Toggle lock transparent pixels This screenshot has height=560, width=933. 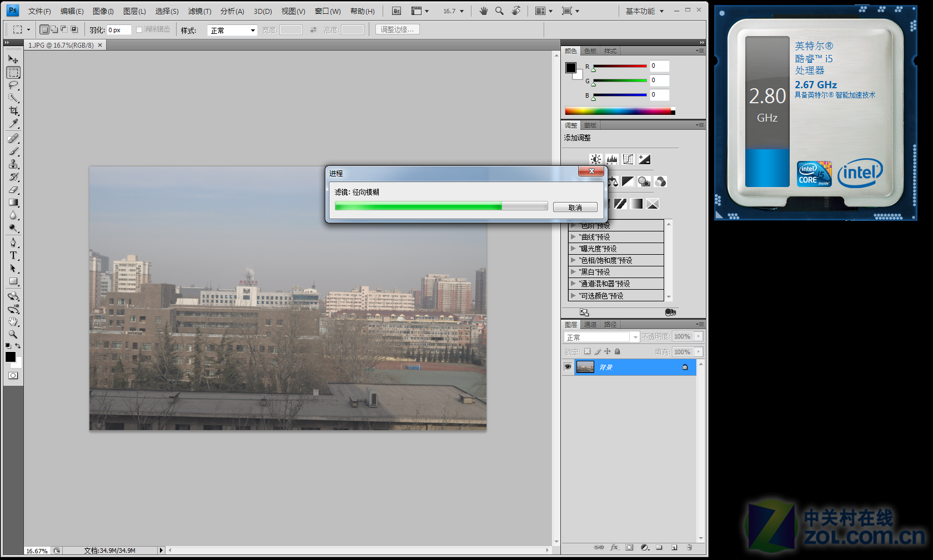[x=588, y=351]
